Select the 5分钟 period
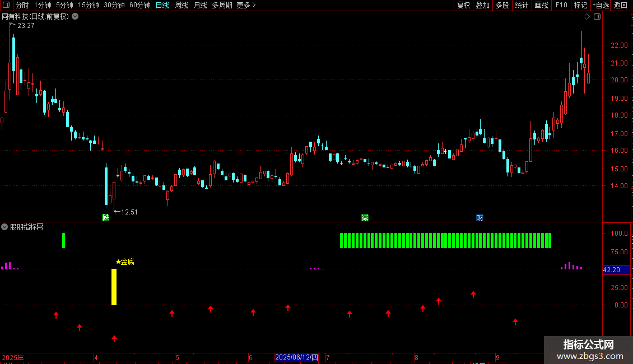The image size is (633, 364). point(64,5)
